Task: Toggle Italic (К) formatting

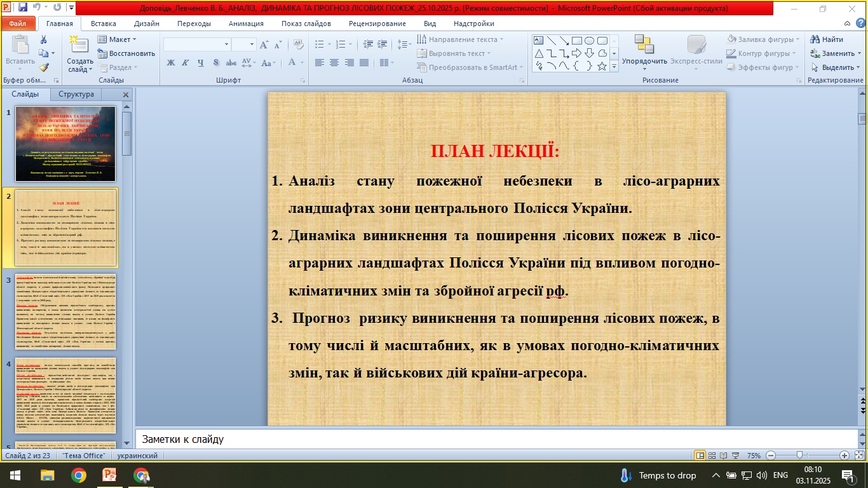Action: 186,63
